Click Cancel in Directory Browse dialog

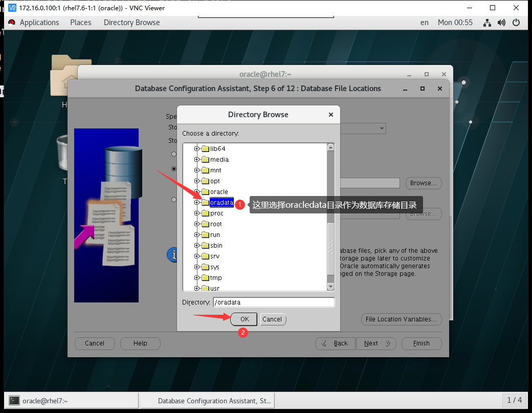[x=272, y=319]
